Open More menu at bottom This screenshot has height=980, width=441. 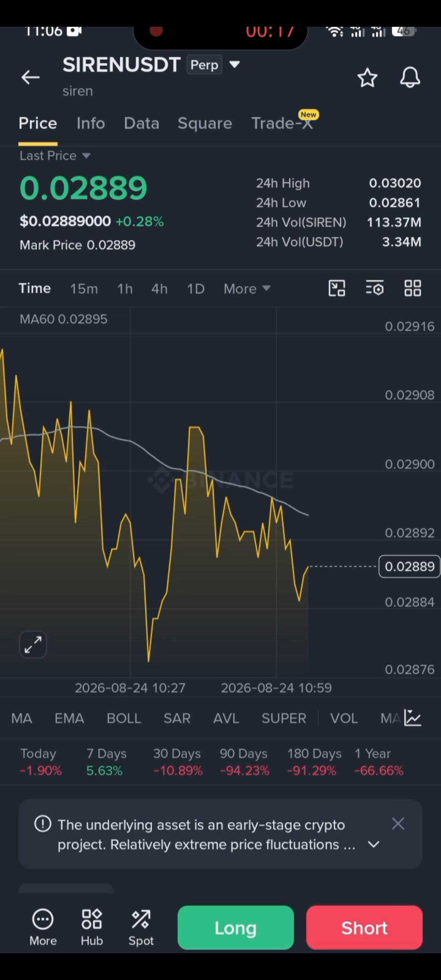pos(43,928)
